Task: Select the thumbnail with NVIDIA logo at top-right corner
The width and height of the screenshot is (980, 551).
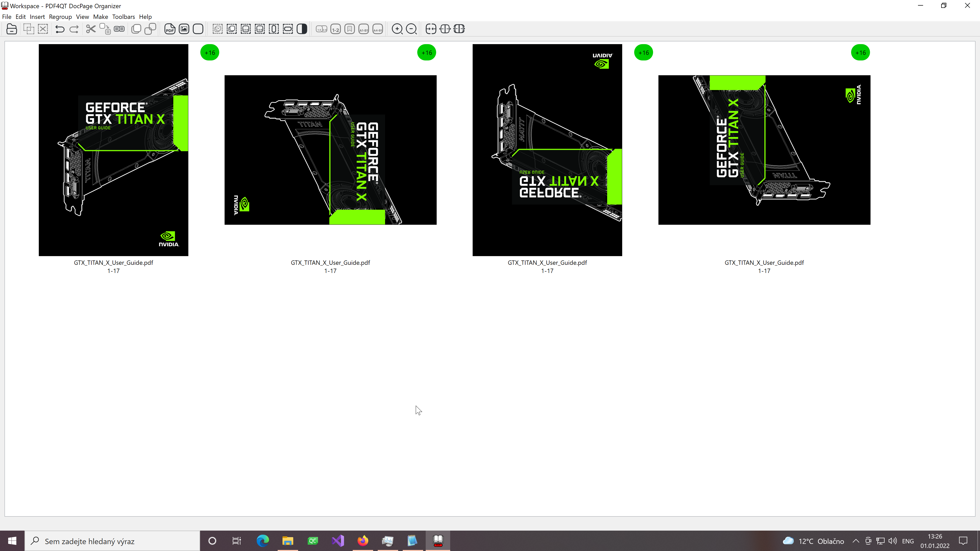Action: (x=764, y=150)
